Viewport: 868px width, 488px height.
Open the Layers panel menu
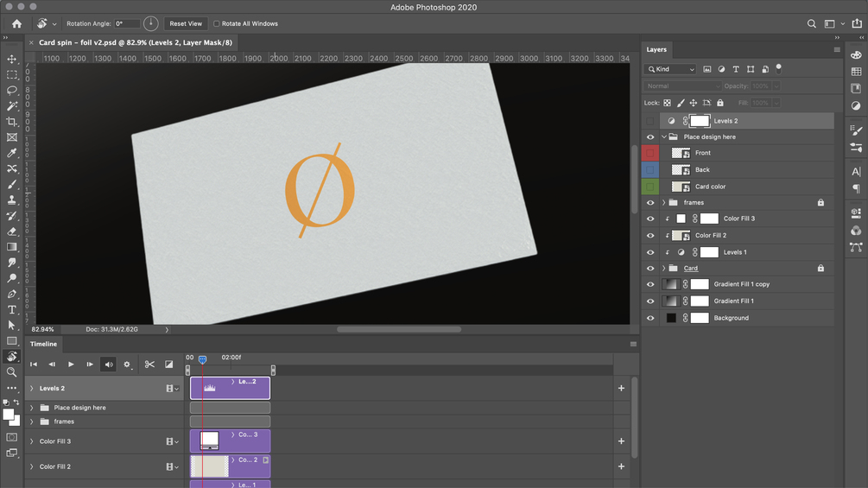click(x=837, y=50)
